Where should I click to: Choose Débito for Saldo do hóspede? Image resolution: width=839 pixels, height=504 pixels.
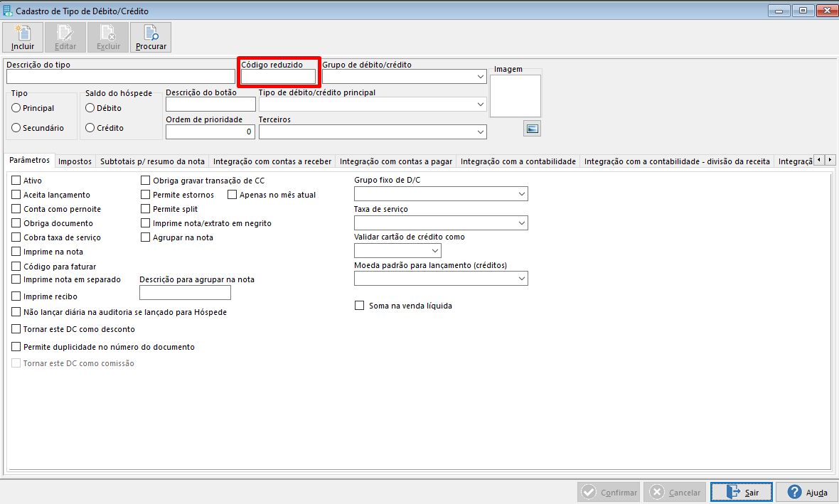click(x=90, y=108)
